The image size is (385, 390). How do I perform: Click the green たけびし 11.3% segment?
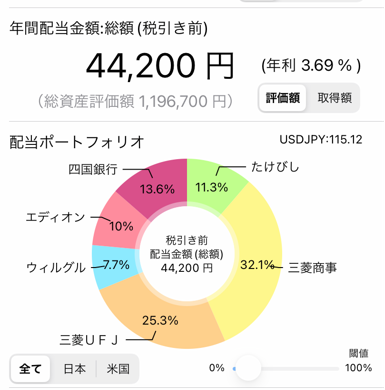click(x=213, y=185)
